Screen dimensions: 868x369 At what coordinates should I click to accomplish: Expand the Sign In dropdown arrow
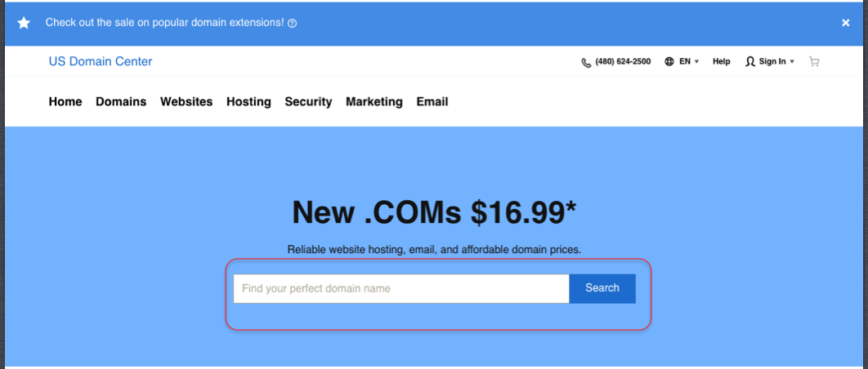coord(792,62)
